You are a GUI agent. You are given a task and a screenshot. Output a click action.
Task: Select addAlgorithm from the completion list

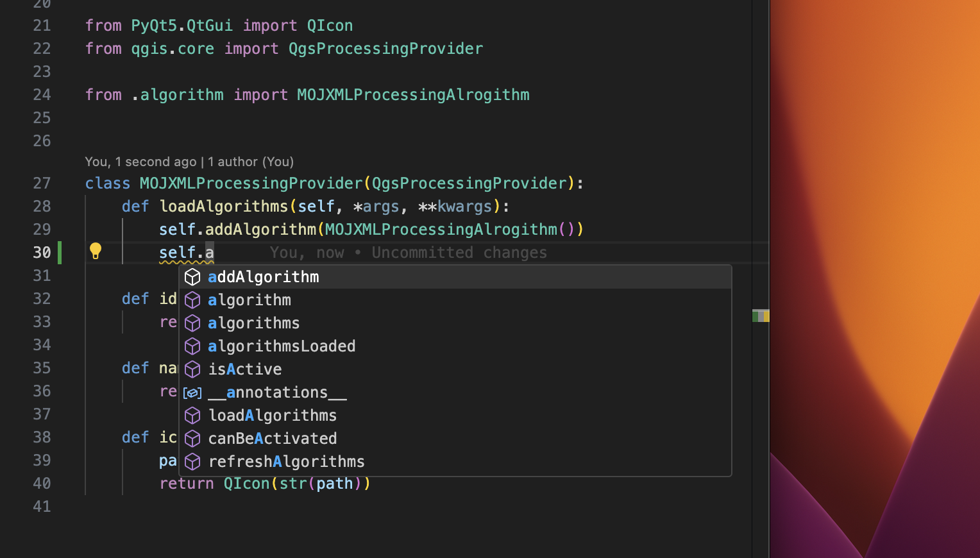pyautogui.click(x=264, y=276)
